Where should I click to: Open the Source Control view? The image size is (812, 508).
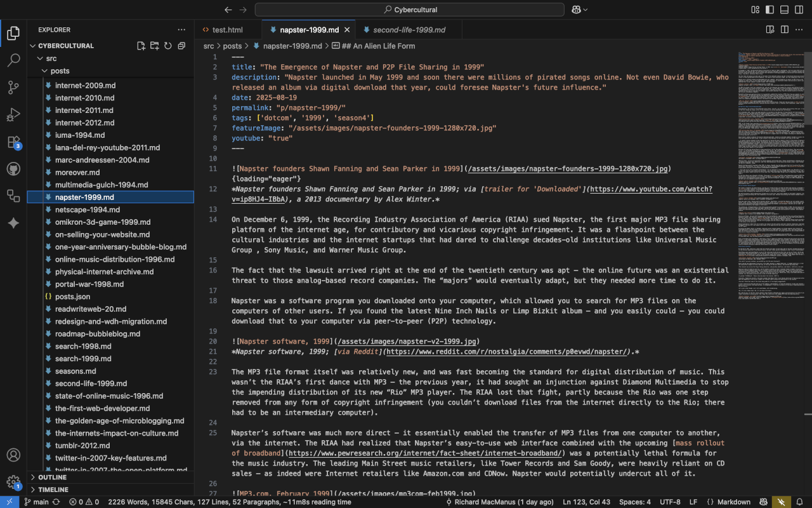coord(13,88)
